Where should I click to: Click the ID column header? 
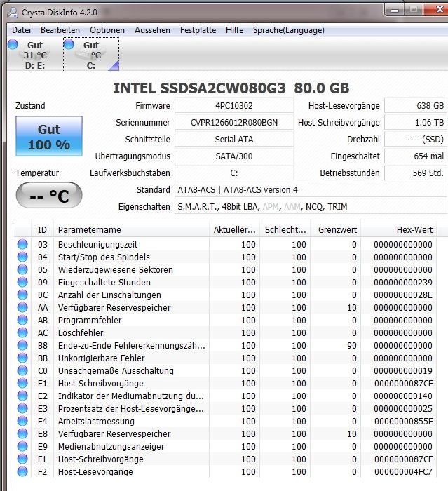coord(42,230)
